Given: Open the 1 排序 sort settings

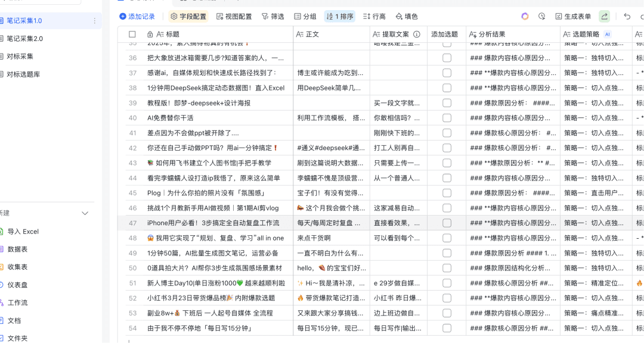Looking at the screenshot, I should pyautogui.click(x=340, y=17).
